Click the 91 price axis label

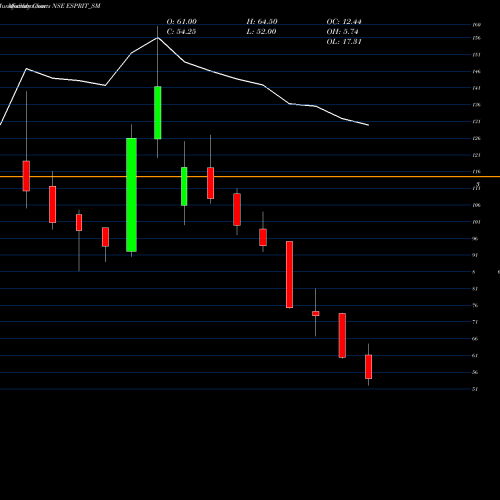click(475, 255)
